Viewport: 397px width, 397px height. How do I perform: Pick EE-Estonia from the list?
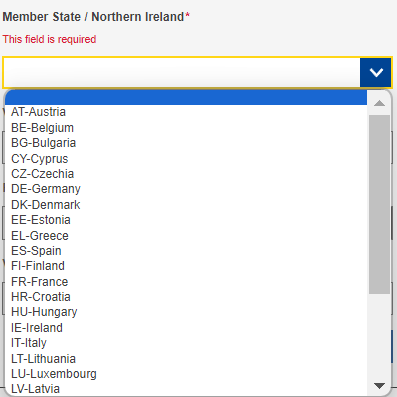click(x=186, y=220)
